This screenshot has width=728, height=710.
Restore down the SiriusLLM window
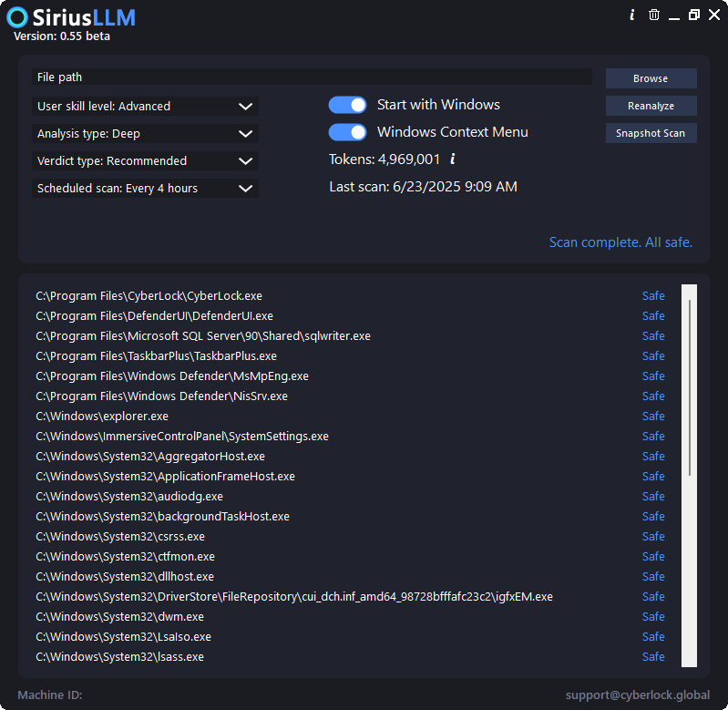pyautogui.click(x=694, y=15)
